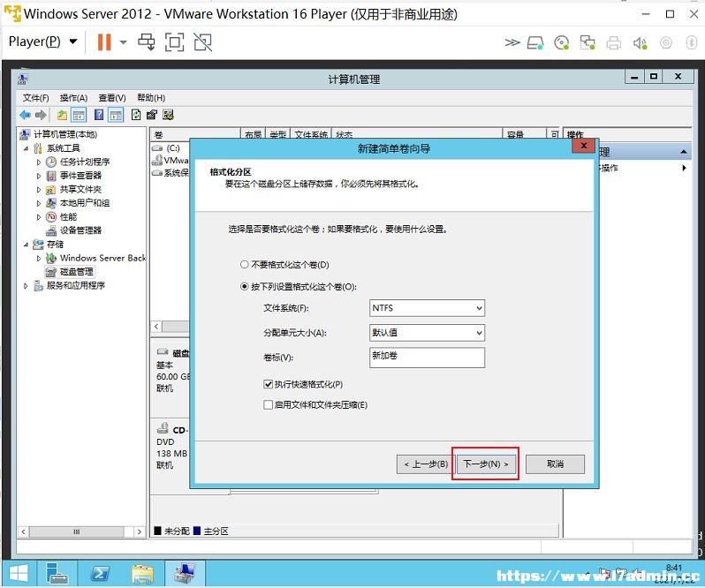Open the 操作(A) menu
The height and width of the screenshot is (588, 705).
pos(73,98)
